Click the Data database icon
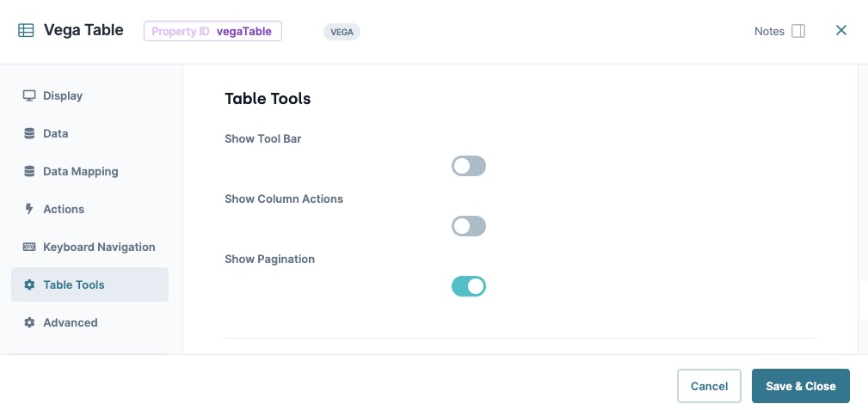Viewport: 868px width, 410px height. pos(29,133)
